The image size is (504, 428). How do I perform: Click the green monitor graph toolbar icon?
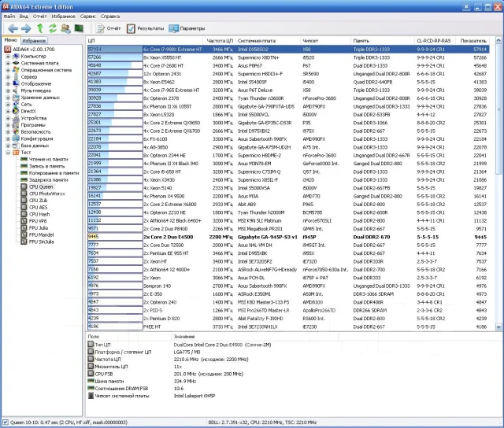tap(79, 28)
